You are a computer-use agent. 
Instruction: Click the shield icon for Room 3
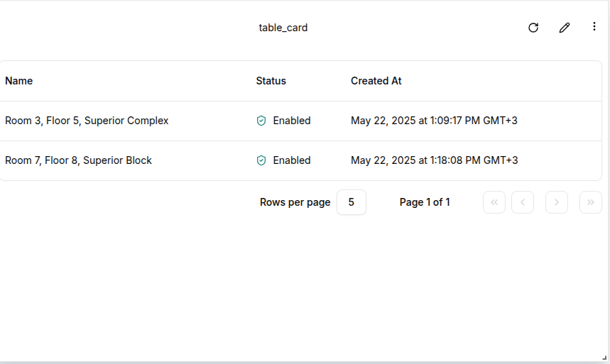pyautogui.click(x=261, y=121)
